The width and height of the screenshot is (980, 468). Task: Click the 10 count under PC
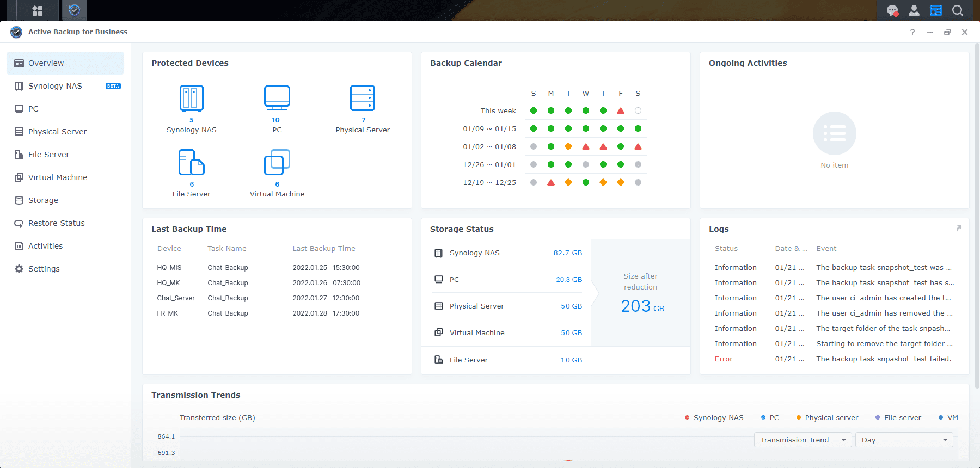[276, 120]
